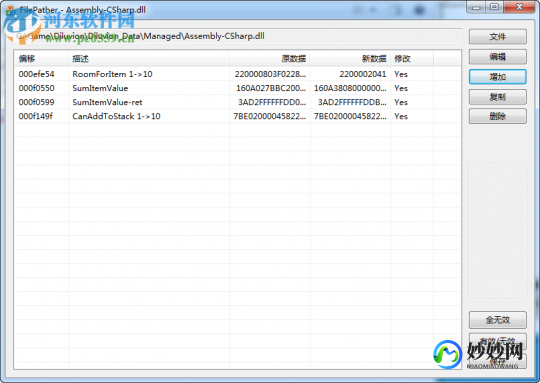Click the 增加 (Add) button
This screenshot has height=383, width=540.
[498, 77]
